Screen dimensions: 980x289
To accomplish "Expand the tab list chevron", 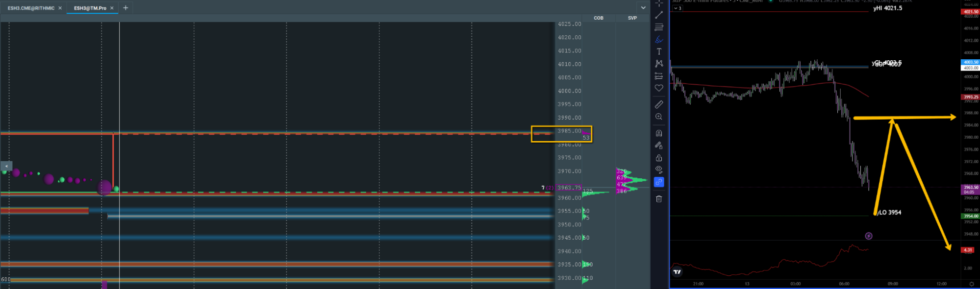I will (x=643, y=8).
